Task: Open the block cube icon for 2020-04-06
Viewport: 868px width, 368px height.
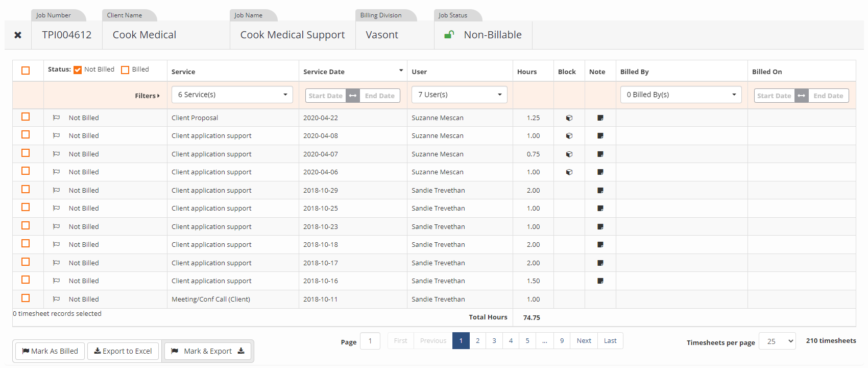Action: pyautogui.click(x=569, y=172)
